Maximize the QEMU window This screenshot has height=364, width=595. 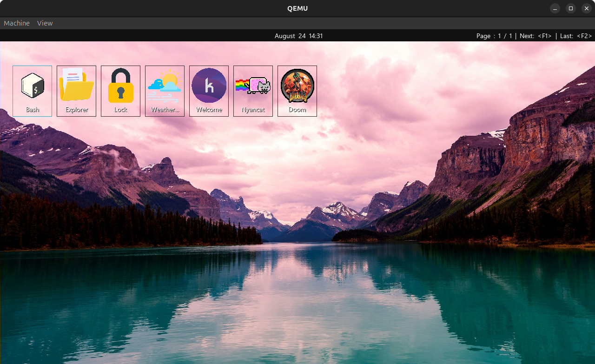click(x=571, y=8)
